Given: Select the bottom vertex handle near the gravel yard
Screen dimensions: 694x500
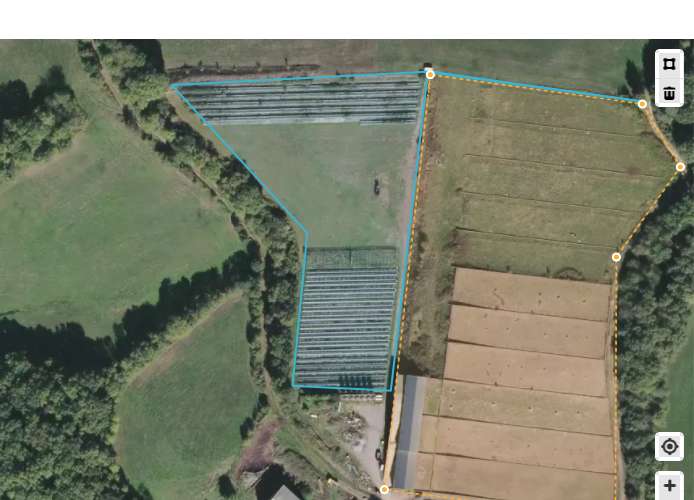Looking at the screenshot, I should tap(384, 489).
